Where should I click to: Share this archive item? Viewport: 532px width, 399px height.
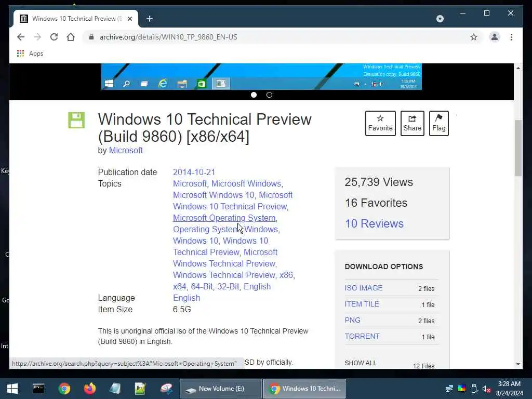(412, 123)
